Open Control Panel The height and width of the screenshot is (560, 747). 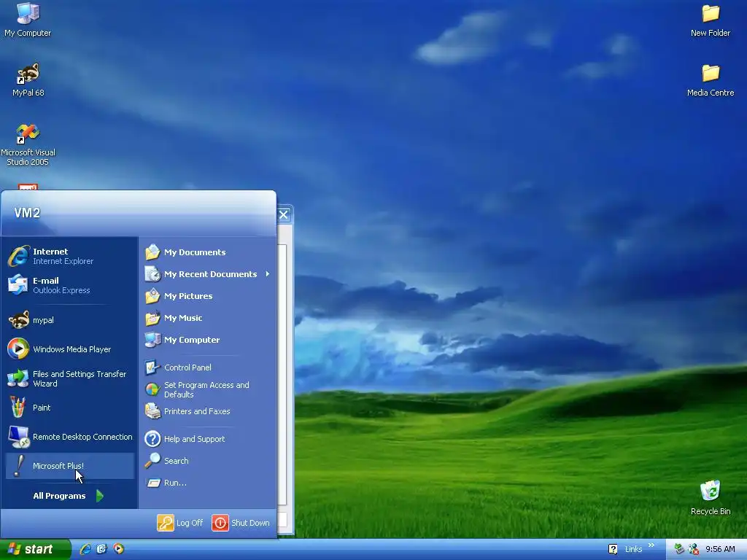tap(207, 367)
